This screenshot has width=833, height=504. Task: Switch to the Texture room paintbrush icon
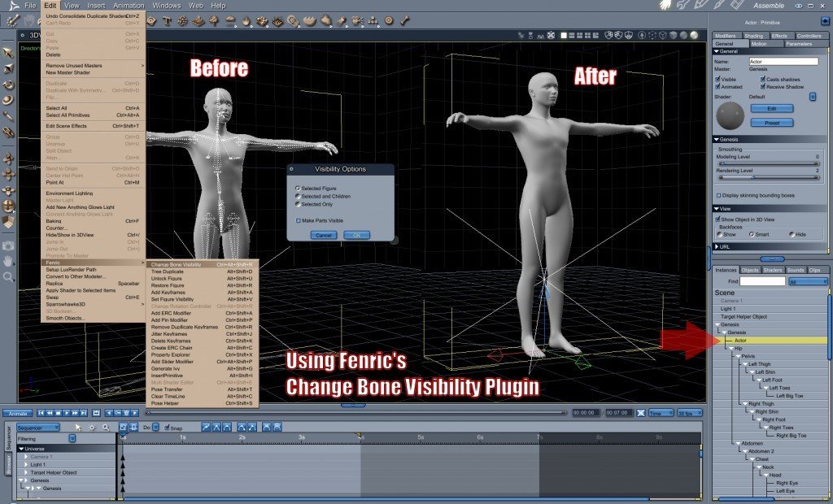coord(719,5)
